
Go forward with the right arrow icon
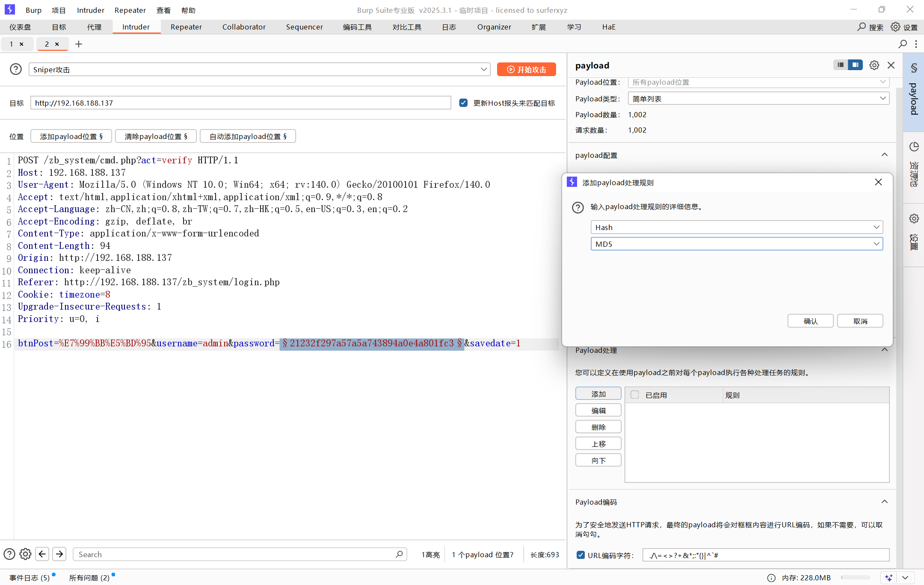click(x=59, y=554)
